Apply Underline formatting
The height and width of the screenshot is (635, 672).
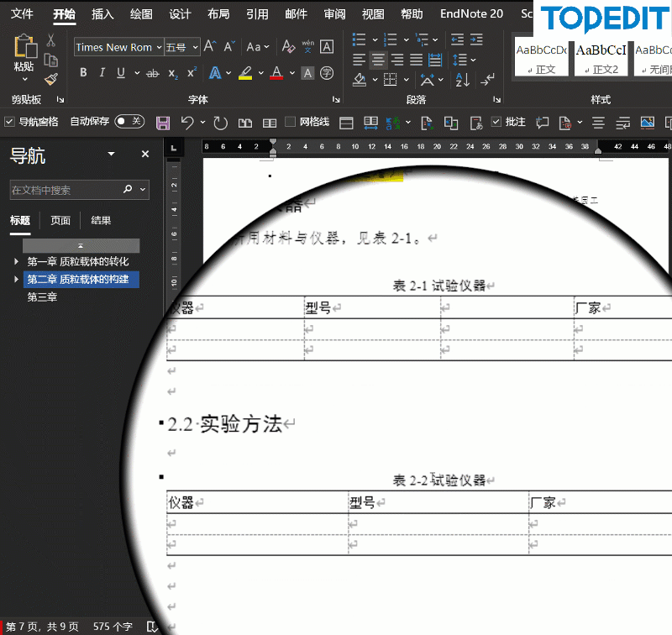pyautogui.click(x=121, y=73)
